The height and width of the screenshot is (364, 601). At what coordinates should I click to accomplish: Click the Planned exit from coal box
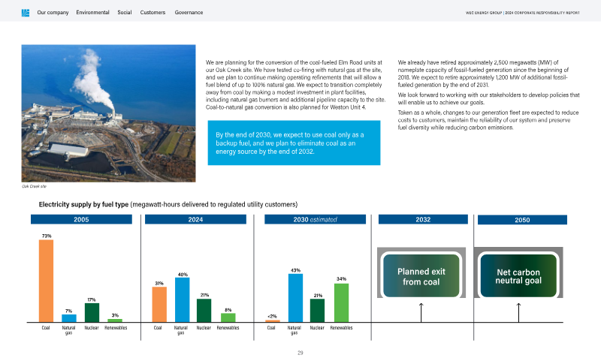(421, 276)
